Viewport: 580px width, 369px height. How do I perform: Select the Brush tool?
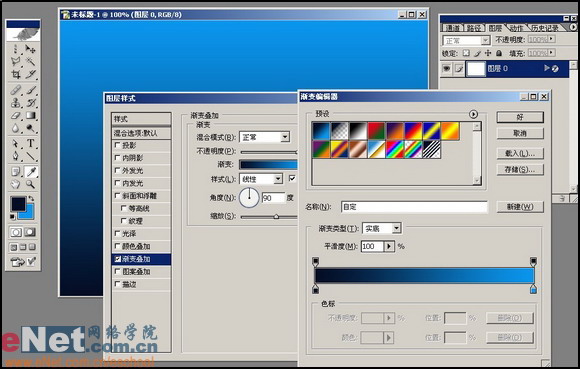31,90
